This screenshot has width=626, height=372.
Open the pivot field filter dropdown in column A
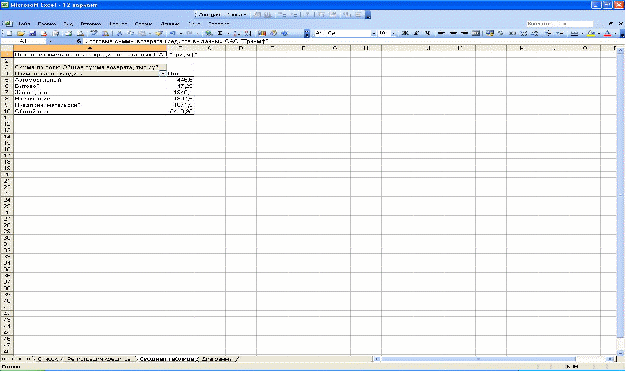click(x=163, y=73)
